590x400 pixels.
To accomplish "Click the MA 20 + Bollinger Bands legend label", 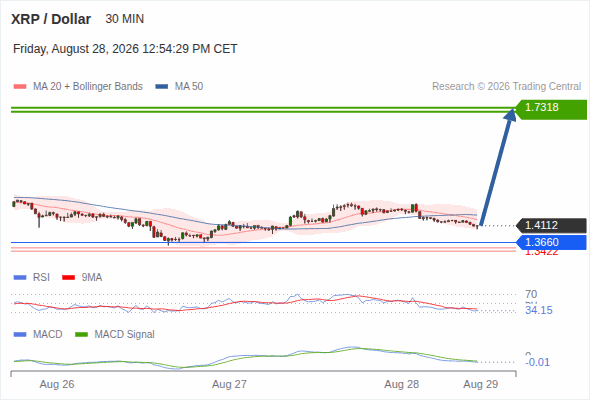I will [88, 87].
